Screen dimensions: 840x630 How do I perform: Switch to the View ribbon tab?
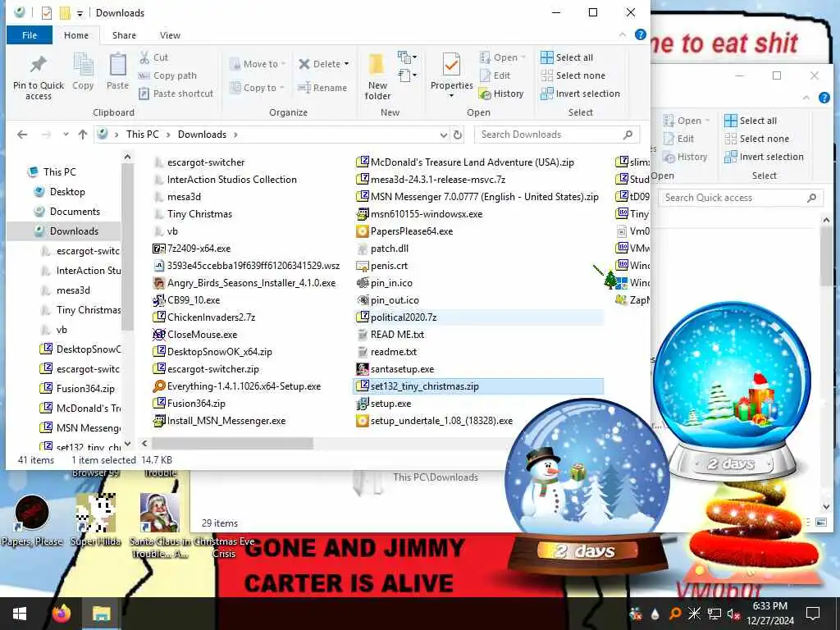170,35
